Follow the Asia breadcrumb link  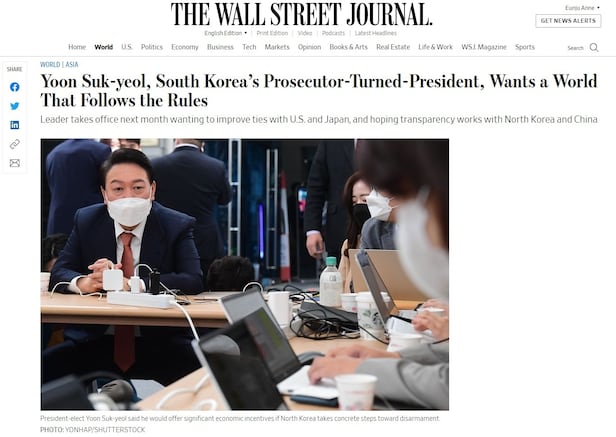72,64
